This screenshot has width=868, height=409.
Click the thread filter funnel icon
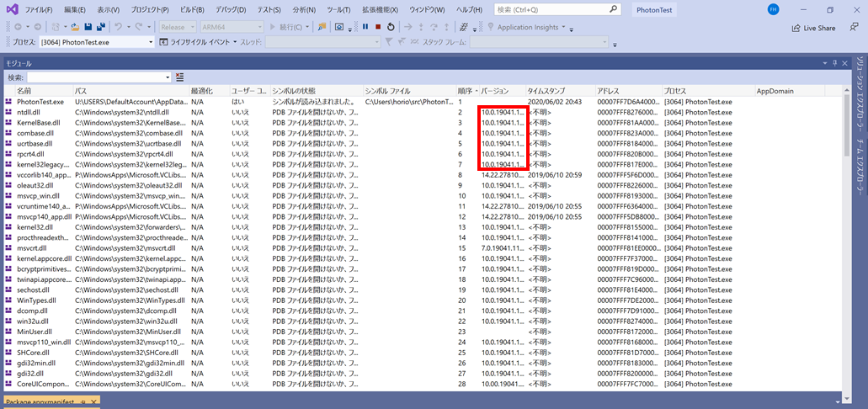click(389, 42)
